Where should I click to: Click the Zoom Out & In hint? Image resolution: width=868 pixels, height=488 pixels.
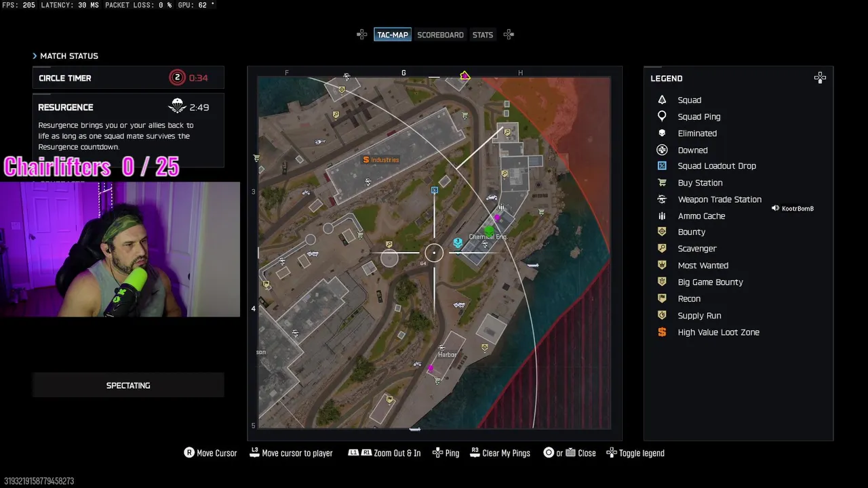(x=384, y=453)
